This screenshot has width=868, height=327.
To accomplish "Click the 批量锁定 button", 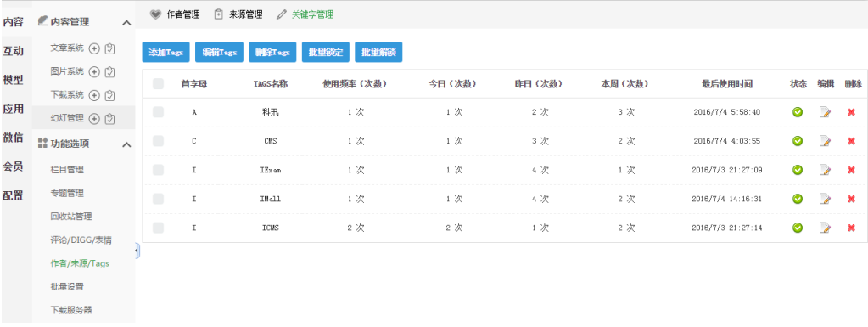I will [x=326, y=52].
